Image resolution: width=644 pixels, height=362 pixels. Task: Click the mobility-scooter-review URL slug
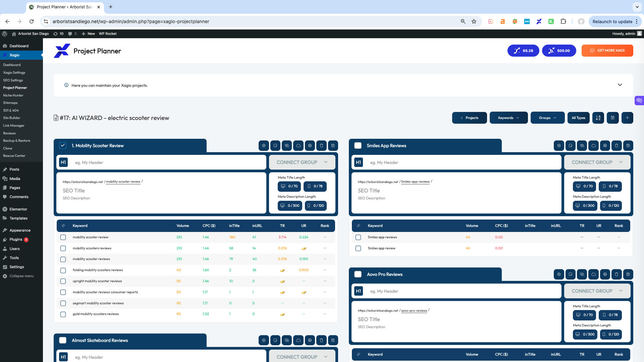[x=123, y=182]
